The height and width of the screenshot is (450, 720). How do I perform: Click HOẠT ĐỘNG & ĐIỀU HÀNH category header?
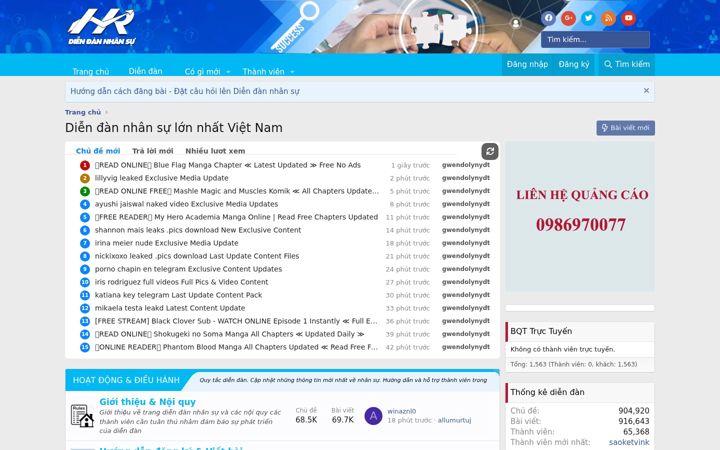pyautogui.click(x=126, y=380)
